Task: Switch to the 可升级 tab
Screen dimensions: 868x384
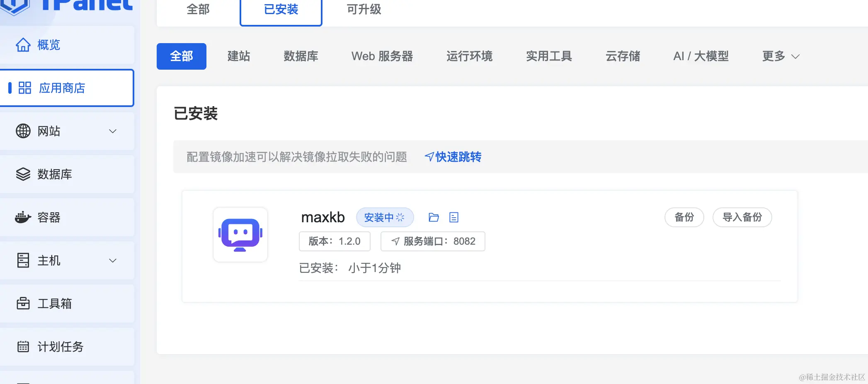Action: pyautogui.click(x=364, y=10)
